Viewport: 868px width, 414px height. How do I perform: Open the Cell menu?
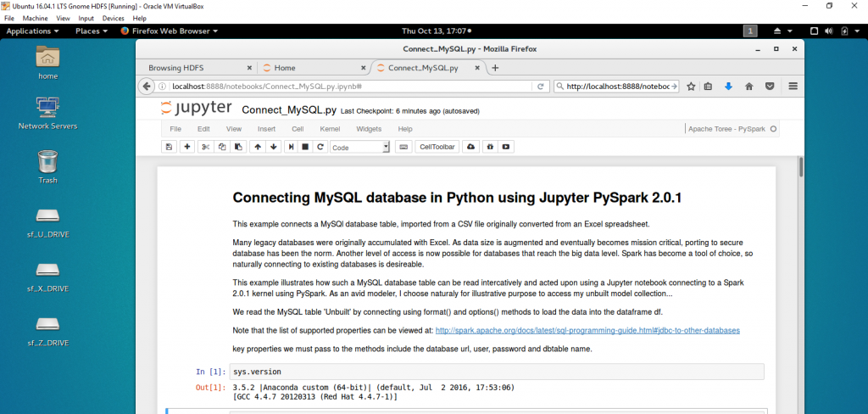pyautogui.click(x=298, y=129)
